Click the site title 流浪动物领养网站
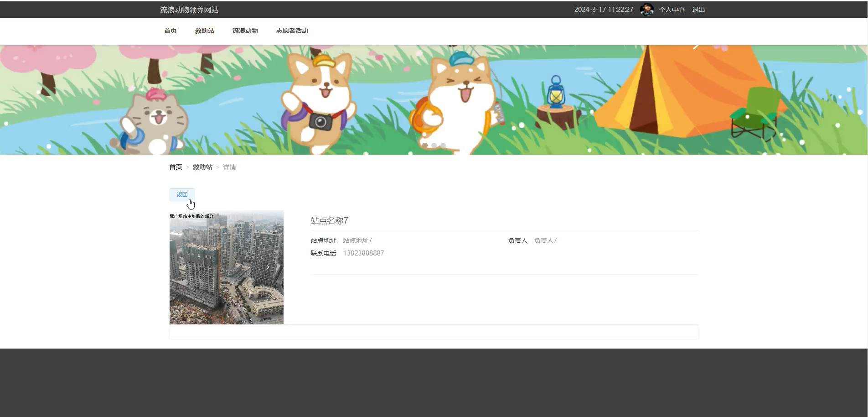This screenshot has height=417, width=868. [189, 10]
